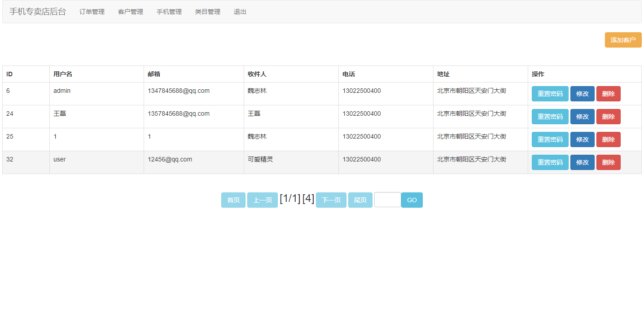644x331 pixels.
Task: Delete the customer with ID 25
Action: point(608,139)
